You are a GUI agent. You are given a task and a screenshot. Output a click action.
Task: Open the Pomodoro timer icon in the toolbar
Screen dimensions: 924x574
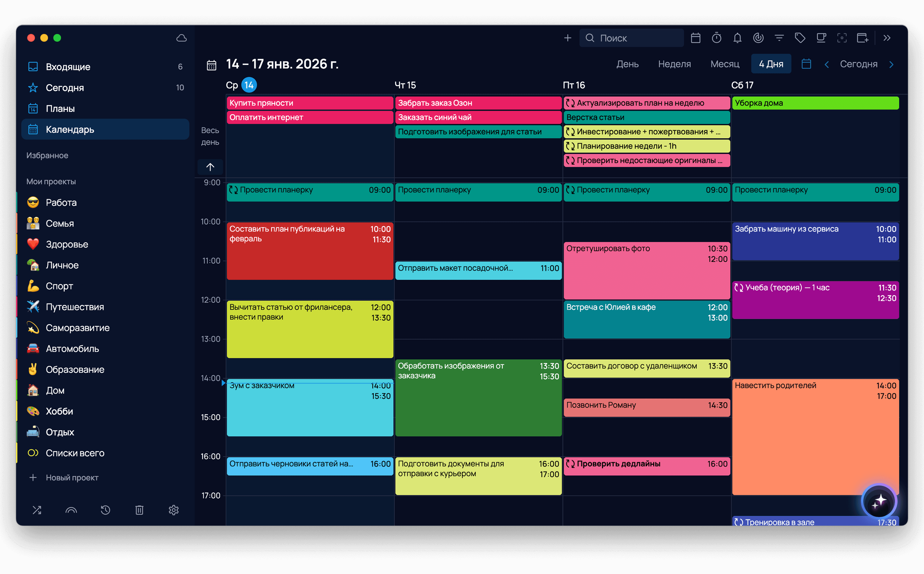click(x=716, y=37)
